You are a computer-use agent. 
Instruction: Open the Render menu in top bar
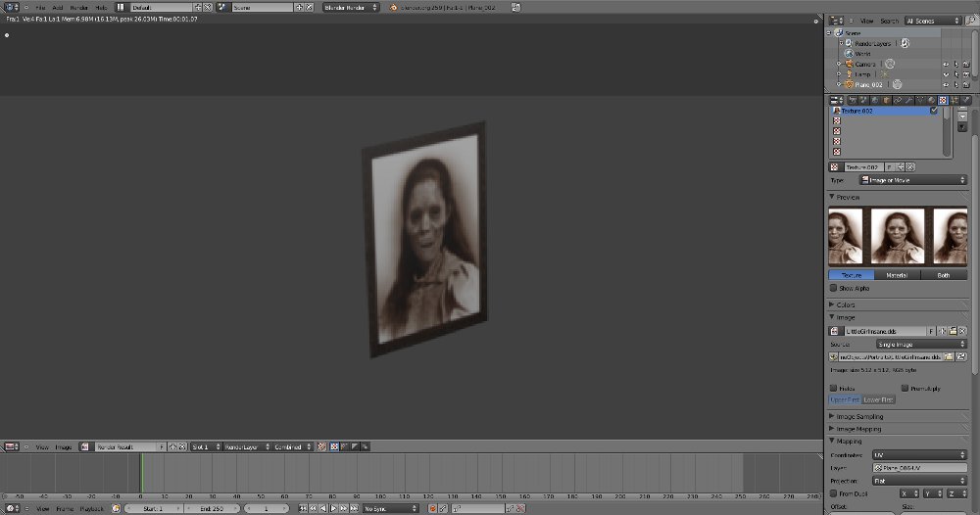pyautogui.click(x=78, y=7)
